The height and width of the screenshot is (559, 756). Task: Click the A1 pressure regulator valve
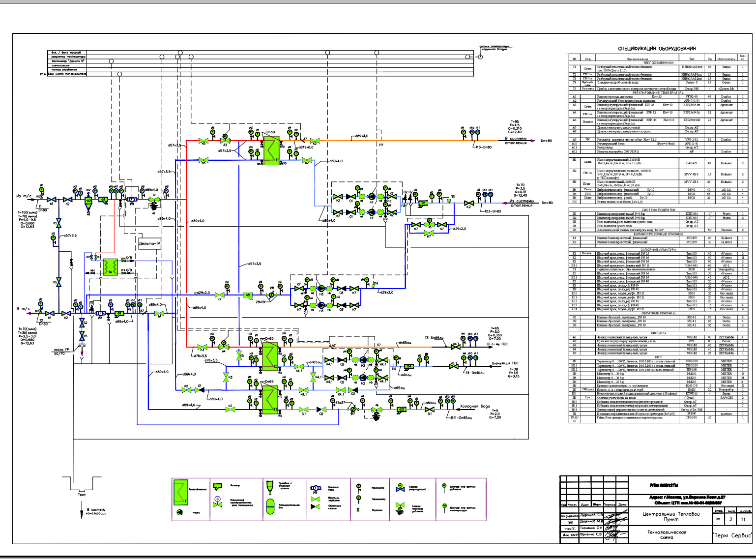click(154, 200)
